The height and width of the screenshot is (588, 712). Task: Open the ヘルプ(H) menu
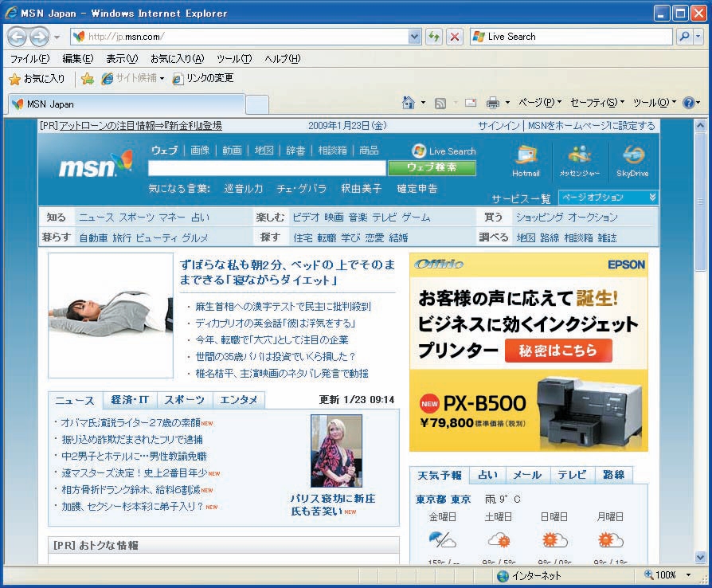(282, 59)
